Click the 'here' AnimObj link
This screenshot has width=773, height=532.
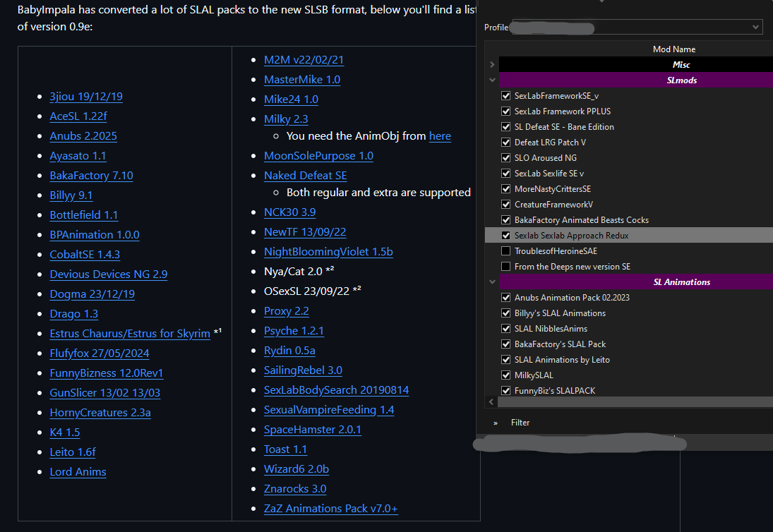click(x=440, y=136)
